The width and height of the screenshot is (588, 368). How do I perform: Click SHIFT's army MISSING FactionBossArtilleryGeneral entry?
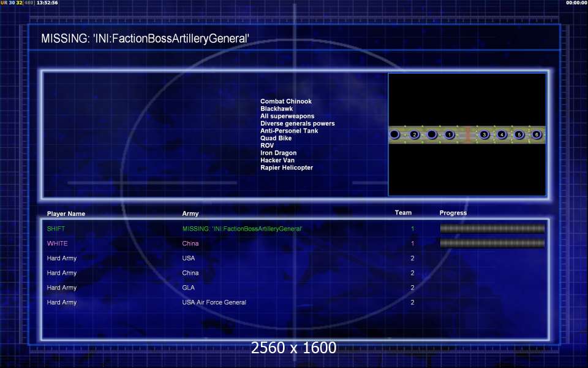(243, 229)
